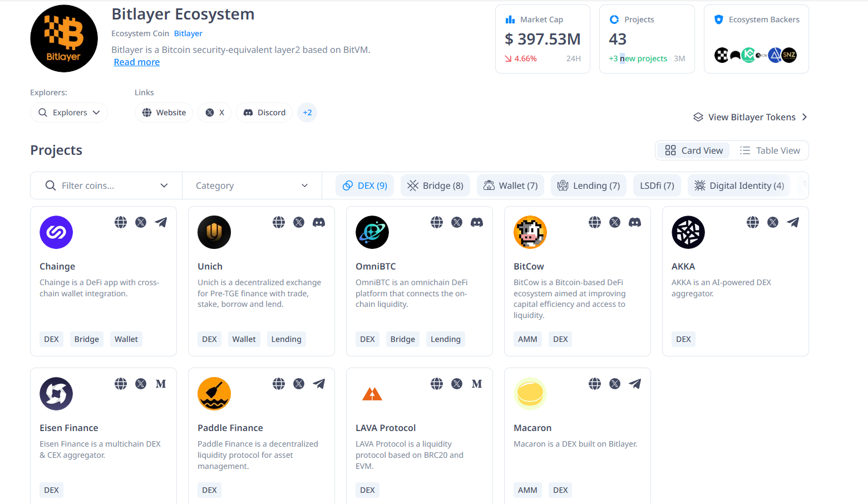Expand the +2 more links button
The width and height of the screenshot is (868, 504).
coord(307,112)
